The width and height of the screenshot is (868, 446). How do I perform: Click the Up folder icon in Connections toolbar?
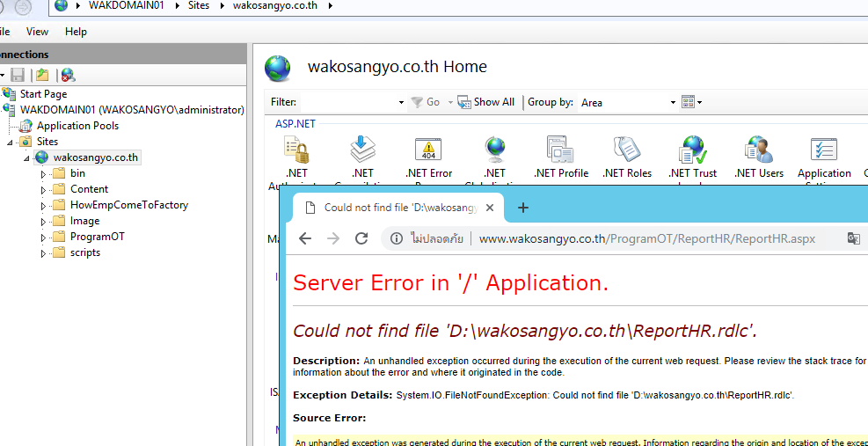[x=42, y=75]
